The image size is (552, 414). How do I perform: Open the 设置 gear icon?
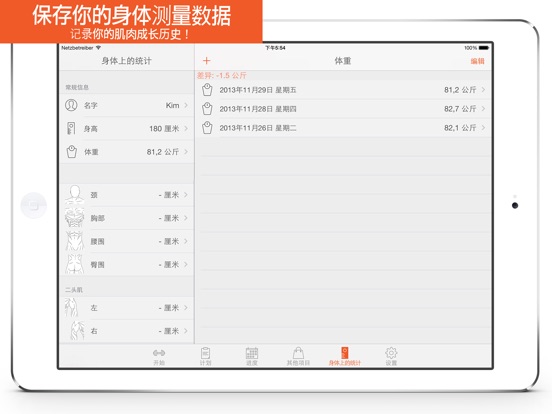point(391,352)
